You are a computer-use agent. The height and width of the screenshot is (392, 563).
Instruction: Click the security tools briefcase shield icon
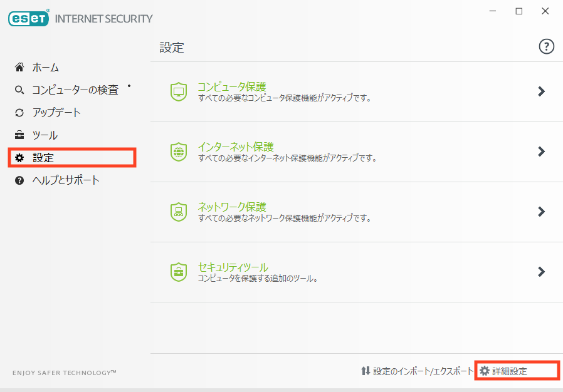[179, 272]
